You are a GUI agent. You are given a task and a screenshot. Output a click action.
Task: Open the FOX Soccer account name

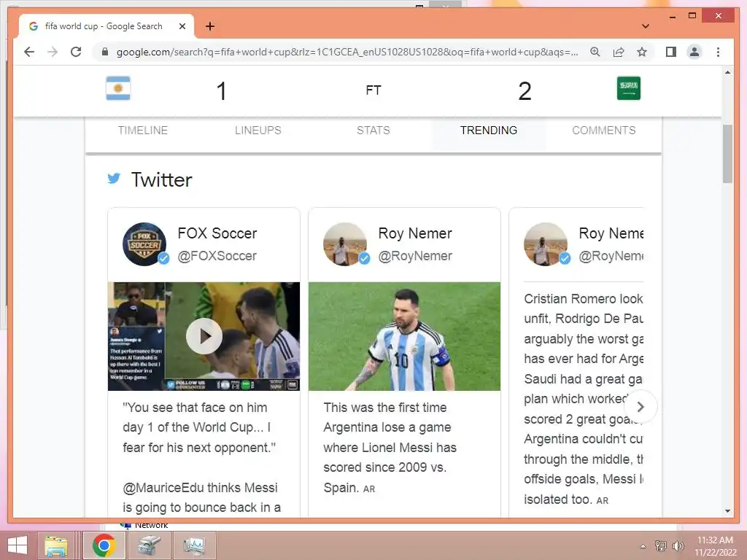[217, 233]
